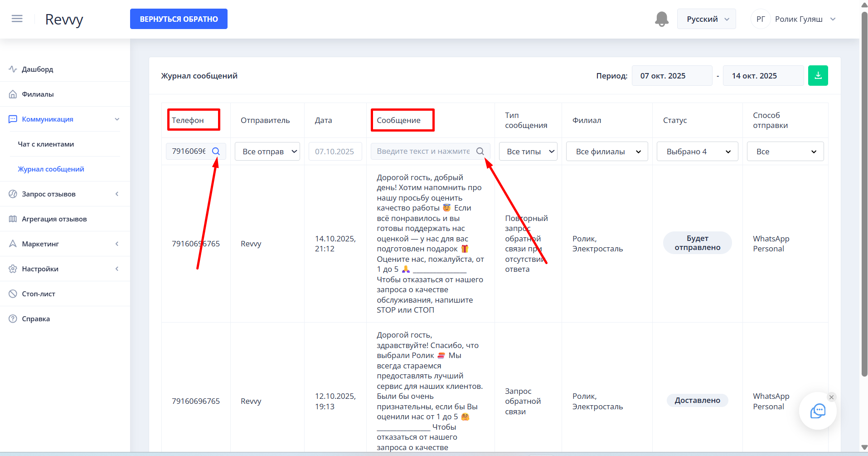Click the Маркетинг icon
This screenshot has height=456, width=868.
click(13, 244)
